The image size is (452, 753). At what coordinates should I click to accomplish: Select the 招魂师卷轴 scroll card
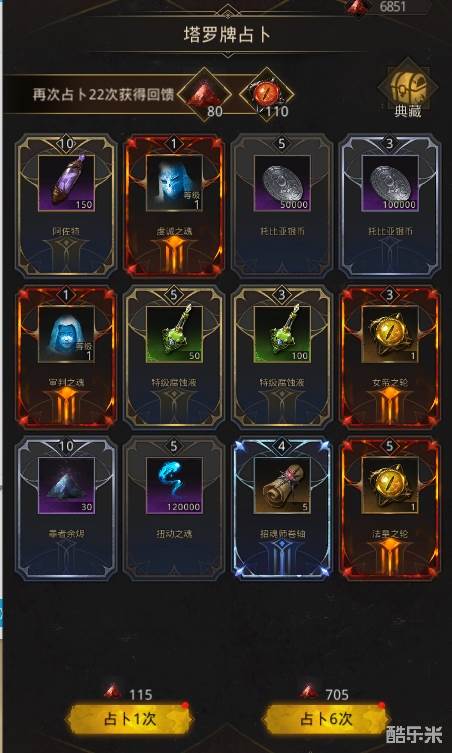[282, 509]
